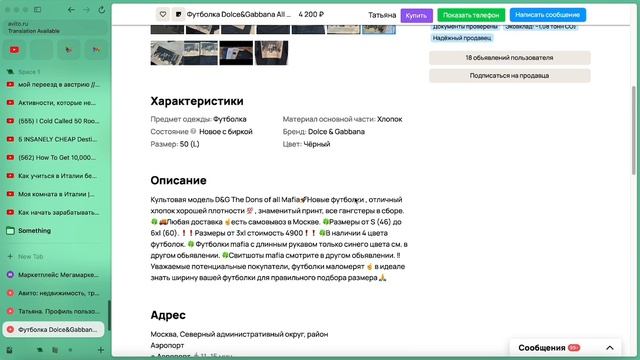This screenshot has height=360, width=640.
Task: Open tab Маркетплейс Мегамаркет
Action: [54, 275]
